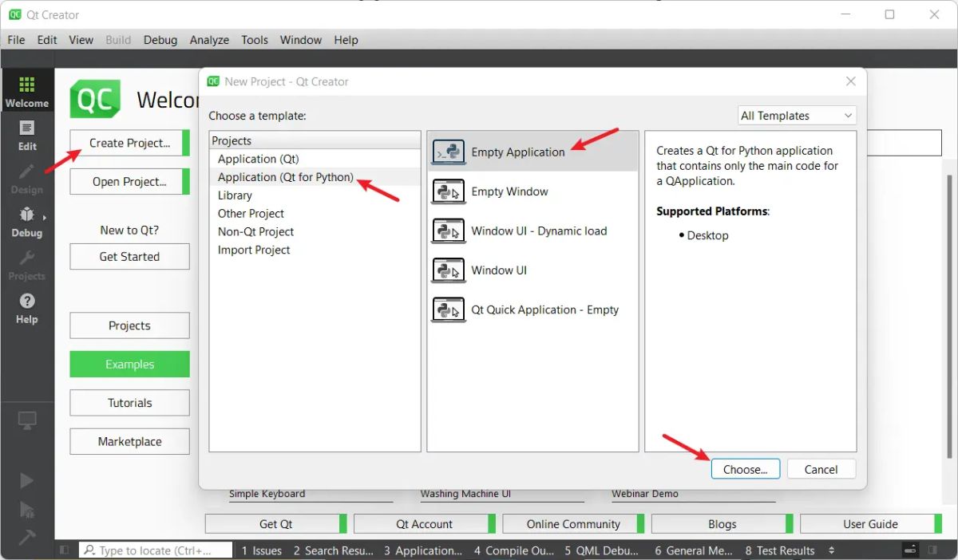Click the Choose... button
958x560 pixels.
pos(745,469)
